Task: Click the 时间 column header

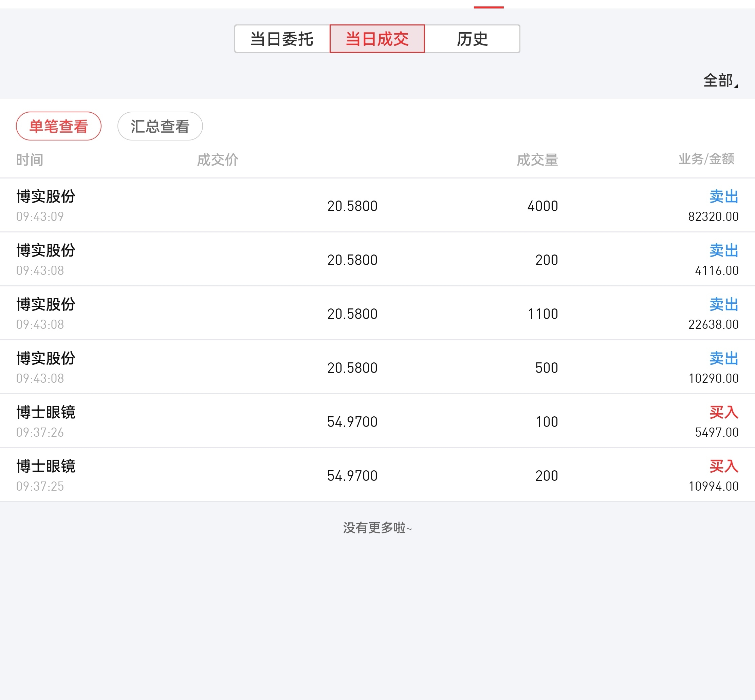Action: click(30, 160)
